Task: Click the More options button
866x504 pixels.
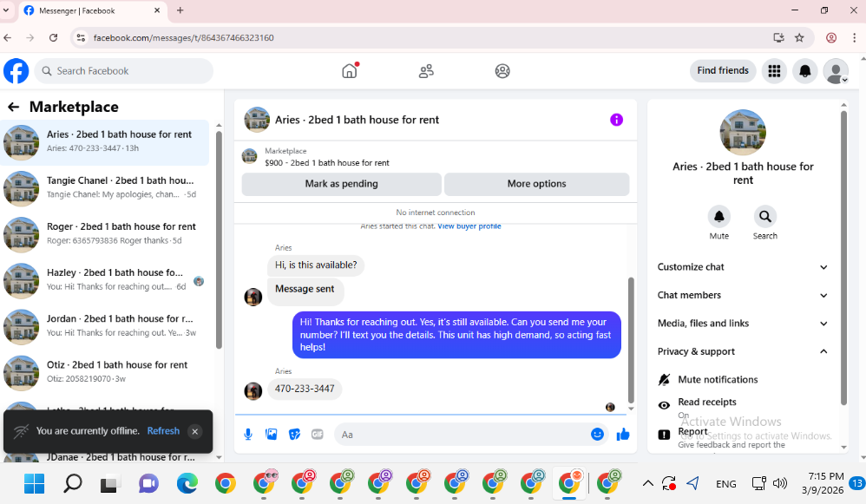Action: (x=536, y=184)
